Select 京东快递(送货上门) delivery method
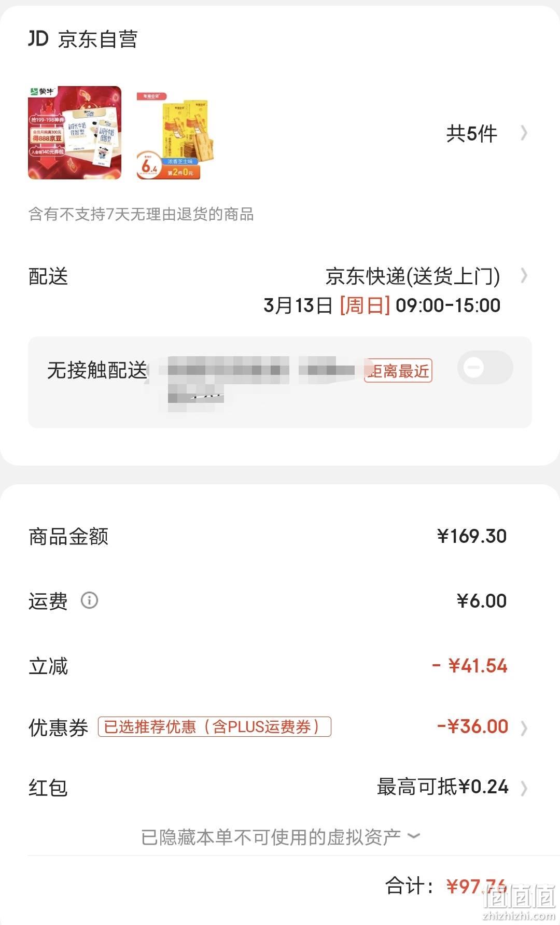Screen dimensions: 560x925 click(413, 276)
